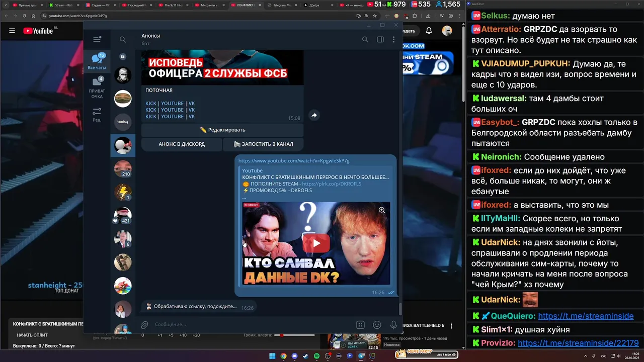Click АНОНС В ДИСКОРД button
644x362 pixels.
point(182,144)
